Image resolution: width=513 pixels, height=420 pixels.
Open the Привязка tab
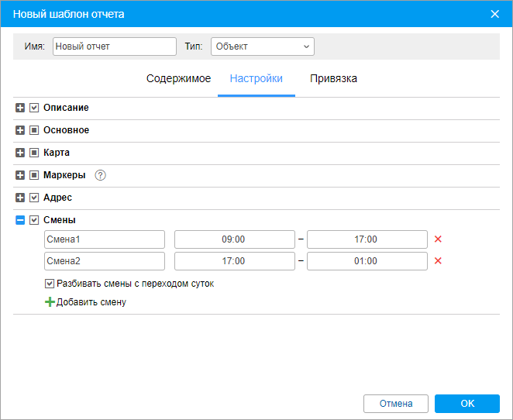(x=333, y=79)
